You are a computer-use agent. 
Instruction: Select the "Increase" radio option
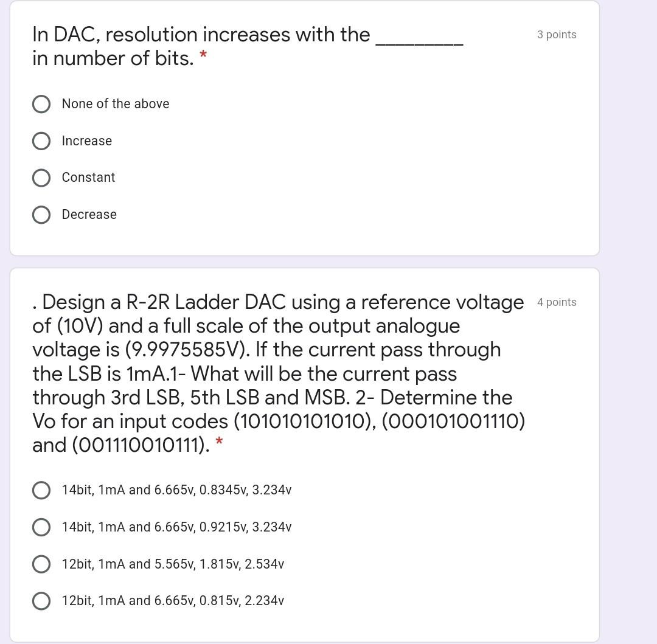pyautogui.click(x=41, y=140)
